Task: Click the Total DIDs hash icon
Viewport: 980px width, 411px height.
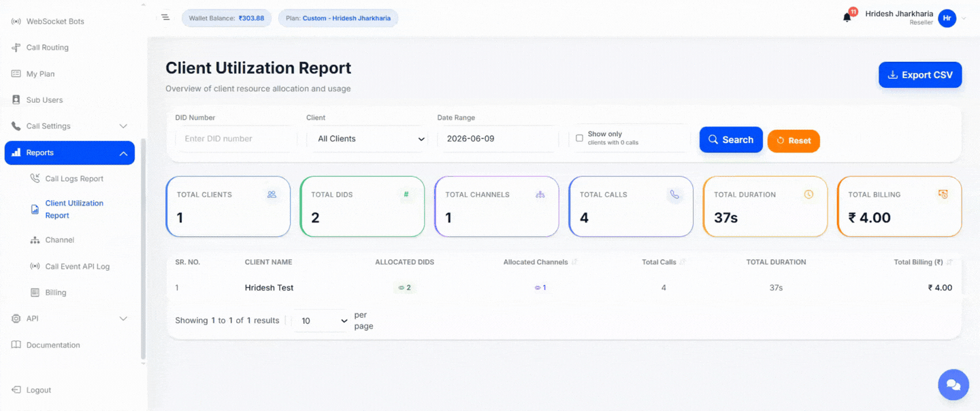Action: coord(406,195)
